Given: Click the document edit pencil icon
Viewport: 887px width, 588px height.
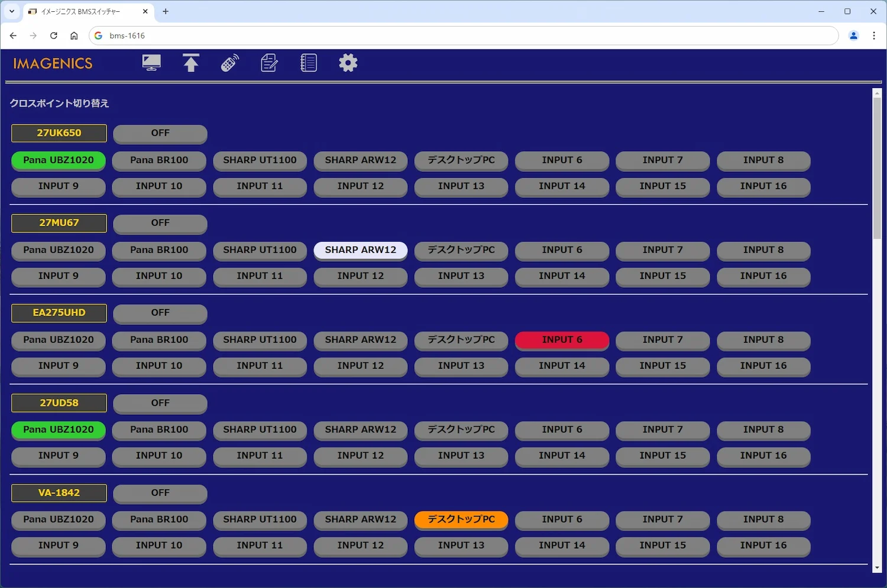Looking at the screenshot, I should 269,63.
